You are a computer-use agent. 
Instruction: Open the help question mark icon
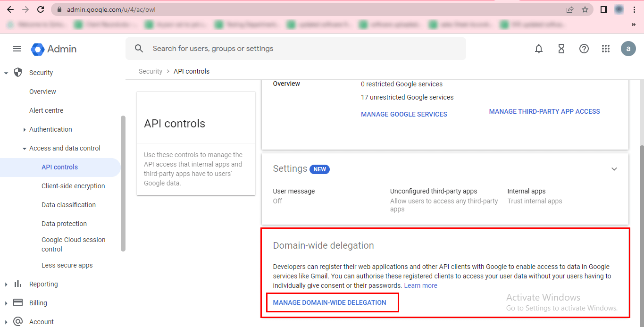tap(584, 49)
